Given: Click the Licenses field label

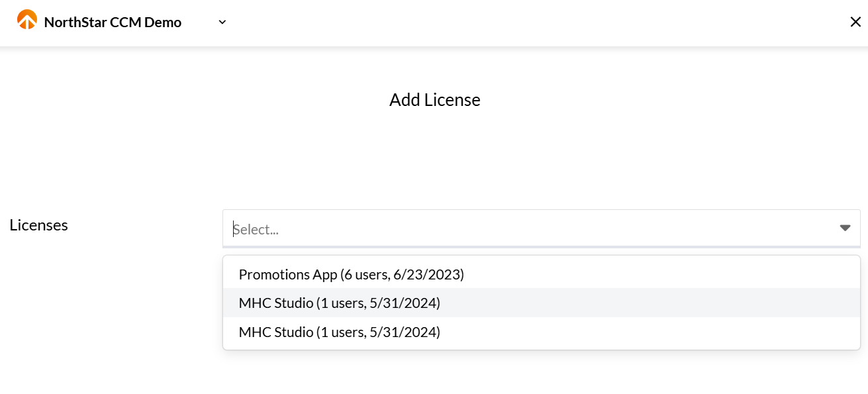Looking at the screenshot, I should point(39,225).
